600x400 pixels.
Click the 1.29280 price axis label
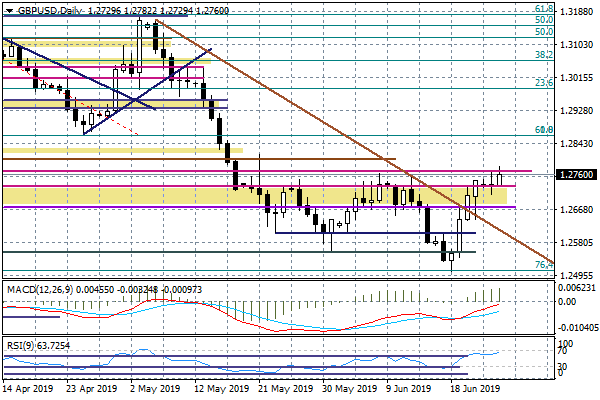(x=576, y=111)
